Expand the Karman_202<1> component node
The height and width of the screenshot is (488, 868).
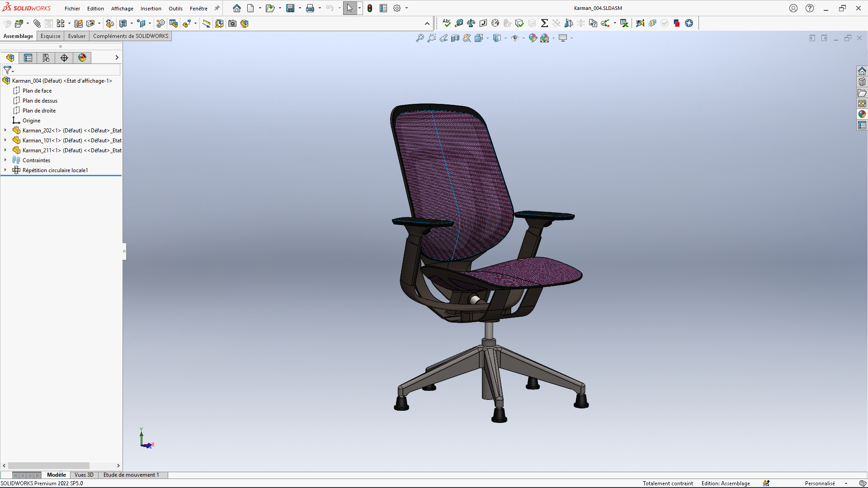click(5, 131)
